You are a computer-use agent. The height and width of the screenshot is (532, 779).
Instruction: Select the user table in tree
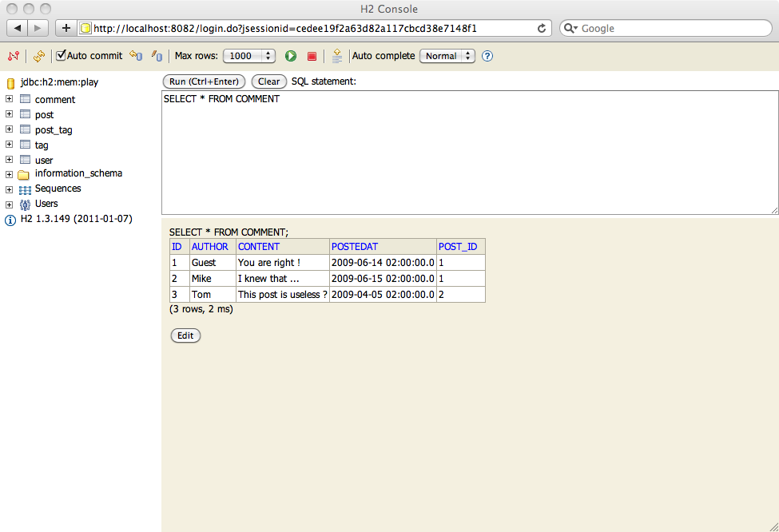tap(43, 160)
